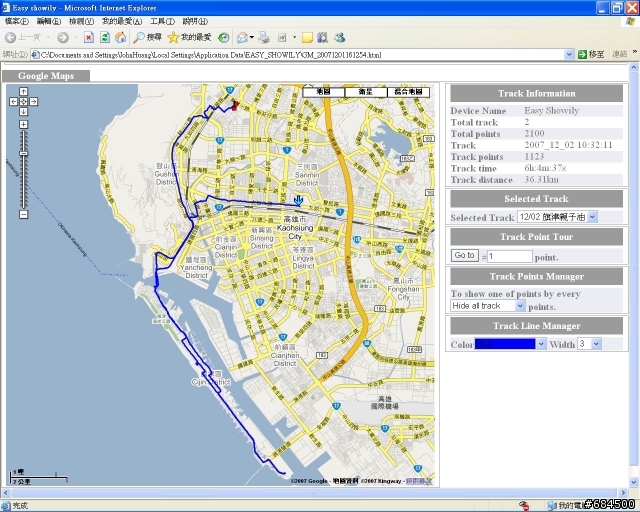Pan the map up with arrow control
The image size is (640, 512).
click(x=24, y=91)
